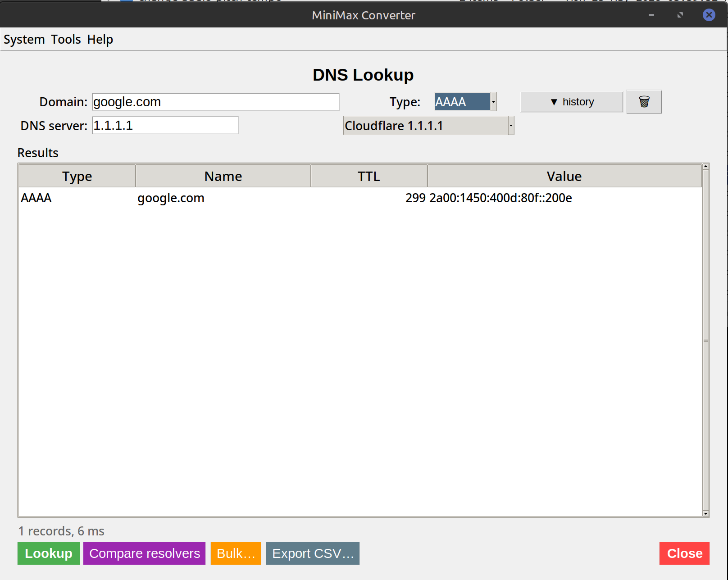
Task: Click the TTL value 299
Action: 415,198
